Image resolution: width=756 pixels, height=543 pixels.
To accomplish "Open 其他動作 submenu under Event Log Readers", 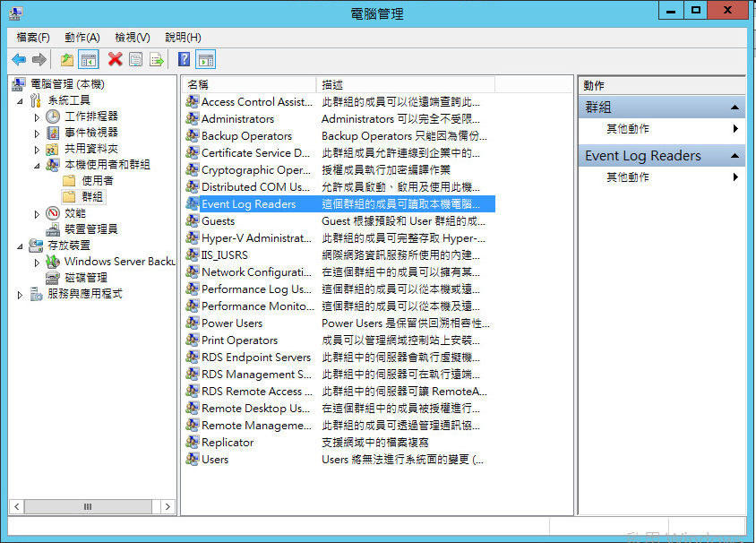I will pos(661,177).
